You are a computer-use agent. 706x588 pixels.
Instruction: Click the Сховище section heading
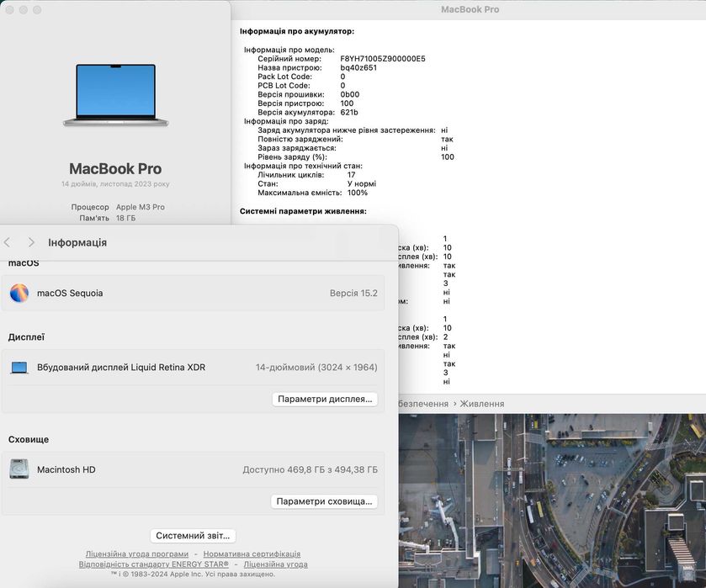pyautogui.click(x=29, y=439)
